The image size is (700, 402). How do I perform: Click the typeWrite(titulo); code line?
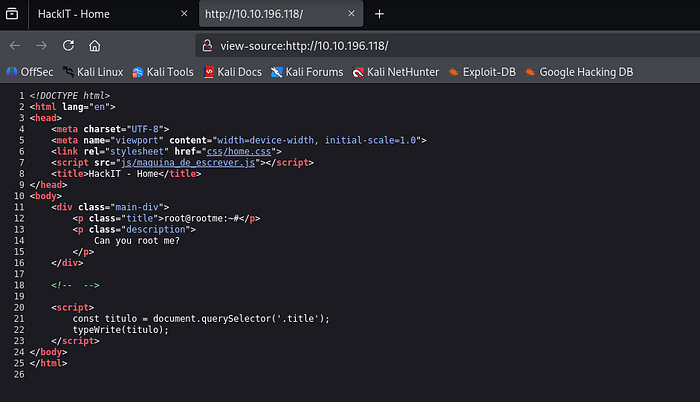[121, 330]
